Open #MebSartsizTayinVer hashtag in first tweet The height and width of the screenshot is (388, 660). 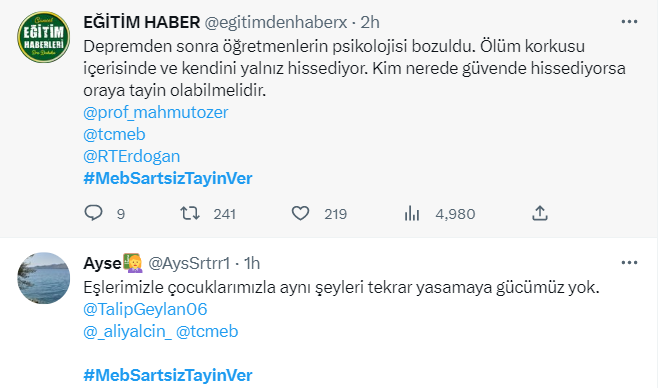tap(168, 178)
